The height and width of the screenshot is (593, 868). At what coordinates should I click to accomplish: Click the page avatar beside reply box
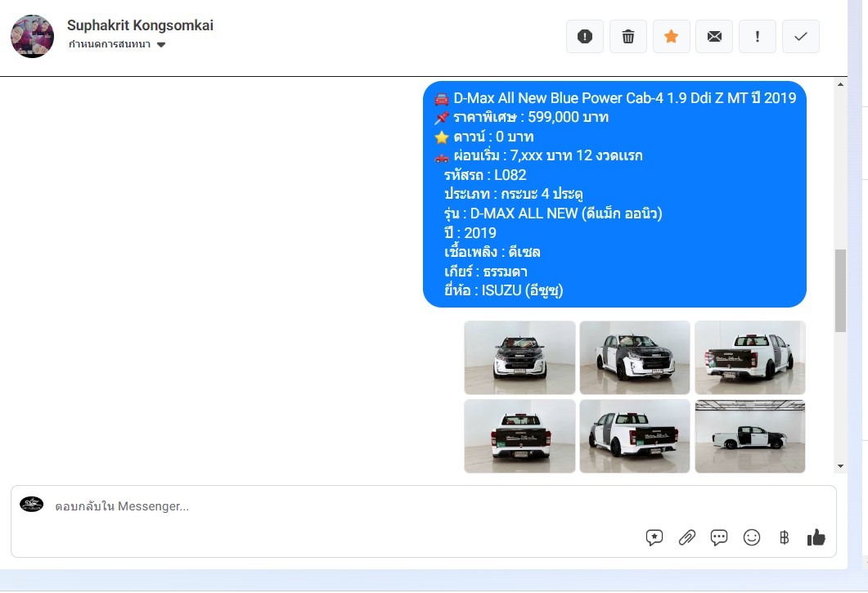[x=32, y=504]
